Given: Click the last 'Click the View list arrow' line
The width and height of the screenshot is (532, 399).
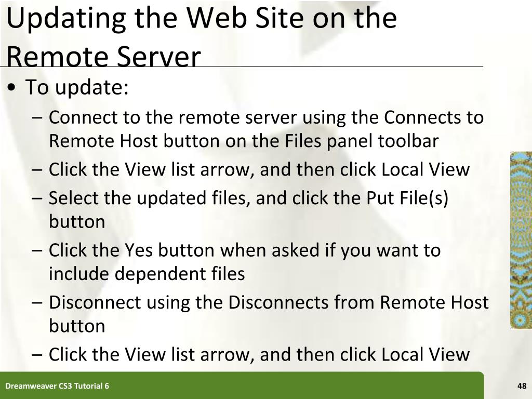Looking at the screenshot, I should 259,354.
